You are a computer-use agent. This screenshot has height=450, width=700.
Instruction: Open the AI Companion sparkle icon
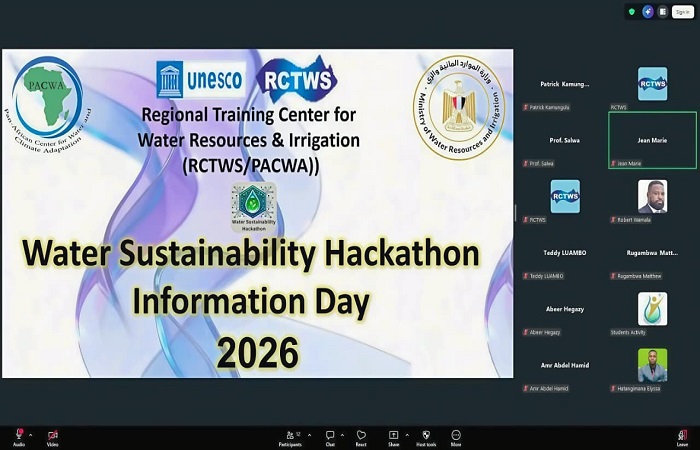[647, 12]
